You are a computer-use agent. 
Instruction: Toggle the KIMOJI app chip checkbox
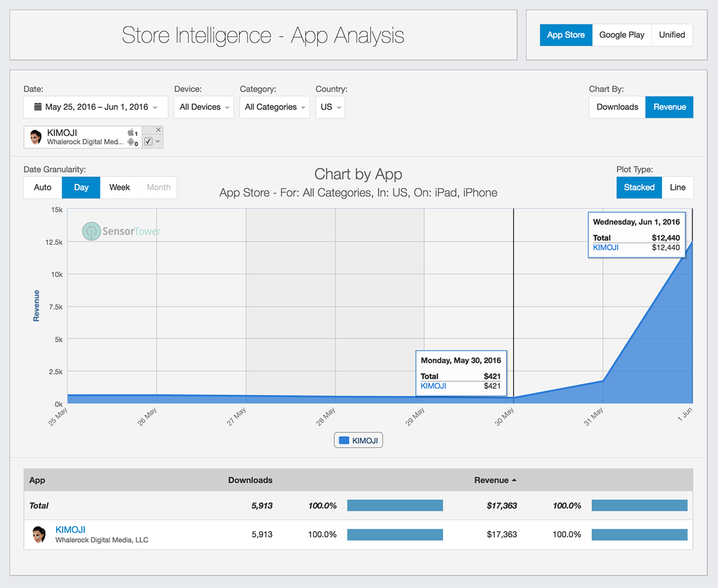(x=148, y=142)
